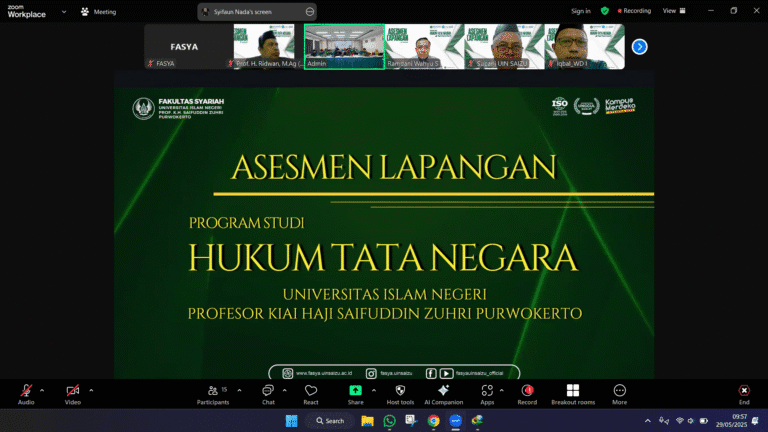Click the React heart icon
The height and width of the screenshot is (432, 768).
(x=311, y=391)
